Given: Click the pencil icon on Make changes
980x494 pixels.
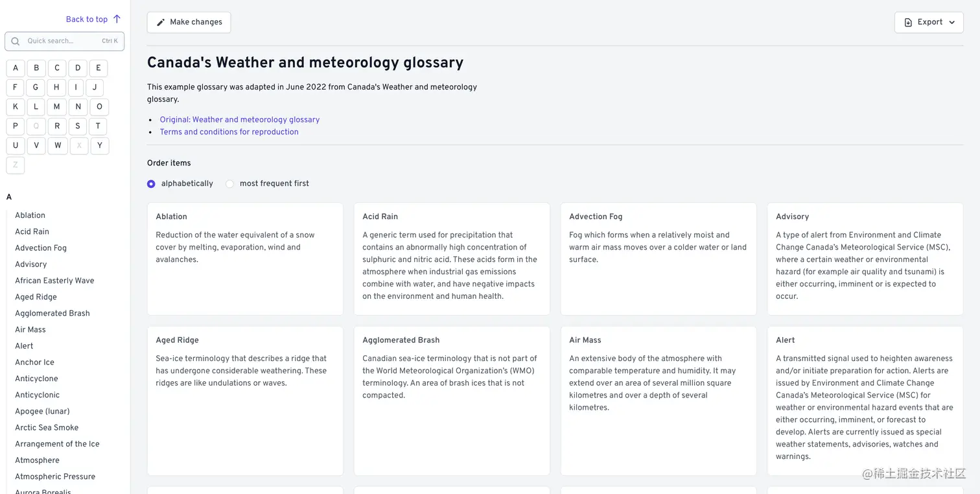Looking at the screenshot, I should tap(161, 22).
